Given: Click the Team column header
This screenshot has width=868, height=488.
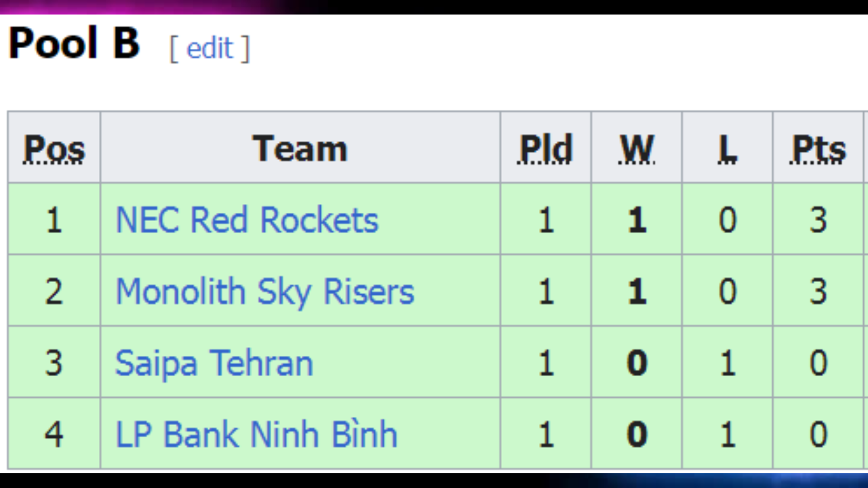Looking at the screenshot, I should [300, 148].
